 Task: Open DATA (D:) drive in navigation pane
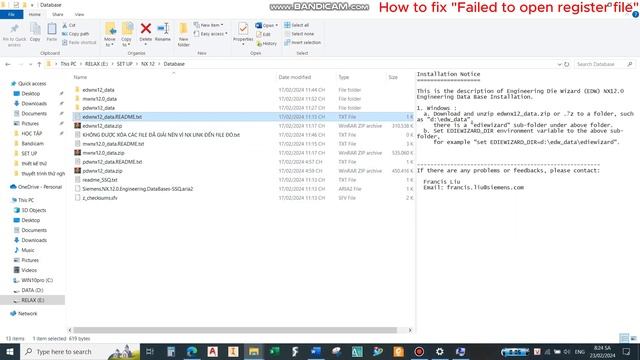(32, 290)
